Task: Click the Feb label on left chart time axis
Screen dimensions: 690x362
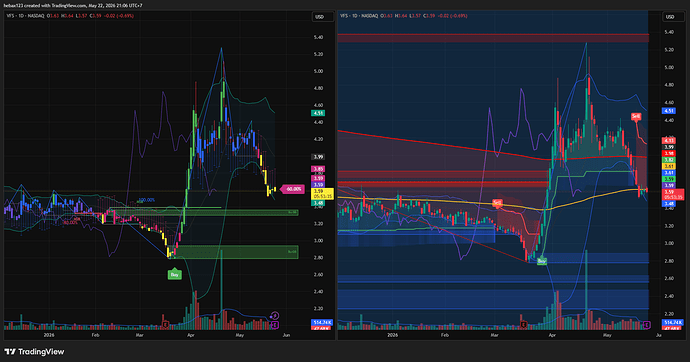Action: click(95, 335)
